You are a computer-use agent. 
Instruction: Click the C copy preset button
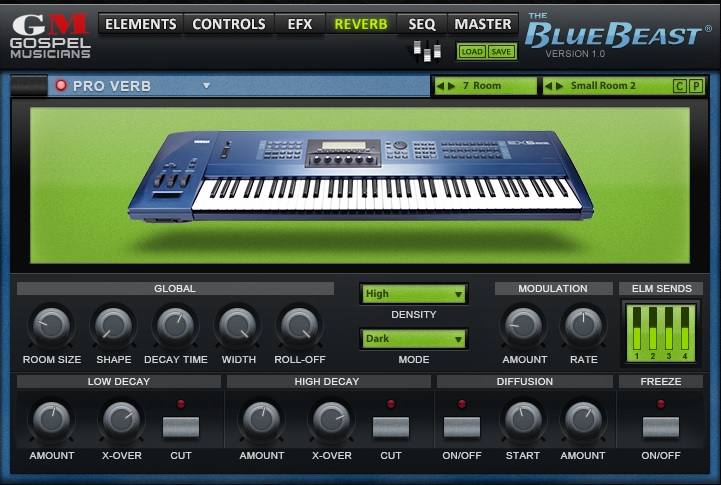679,86
